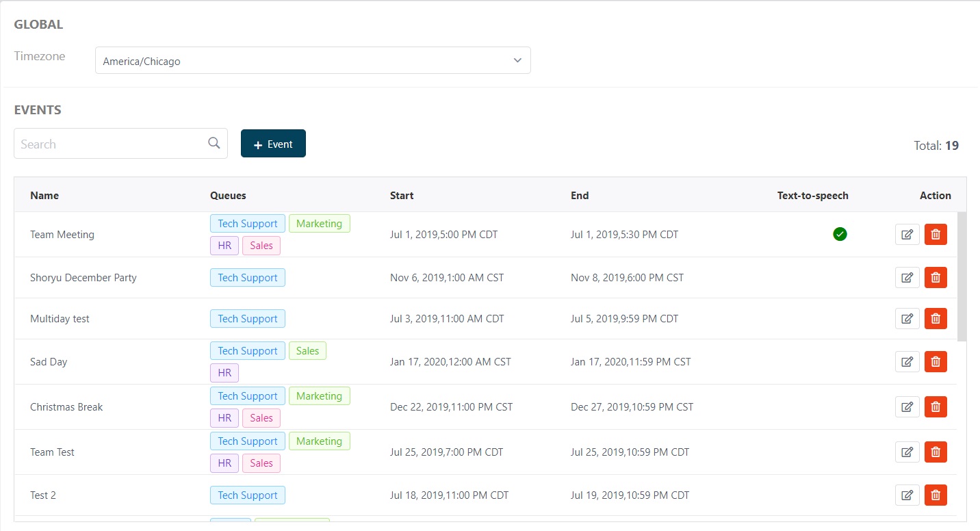Select the Team Test event name
This screenshot has width=980, height=531.
tap(52, 452)
